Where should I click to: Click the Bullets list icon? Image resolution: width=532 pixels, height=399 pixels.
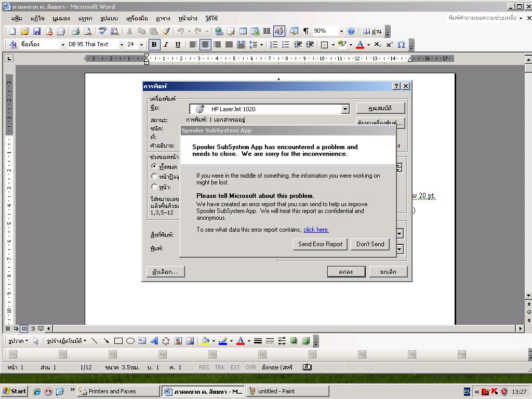pyautogui.click(x=286, y=45)
